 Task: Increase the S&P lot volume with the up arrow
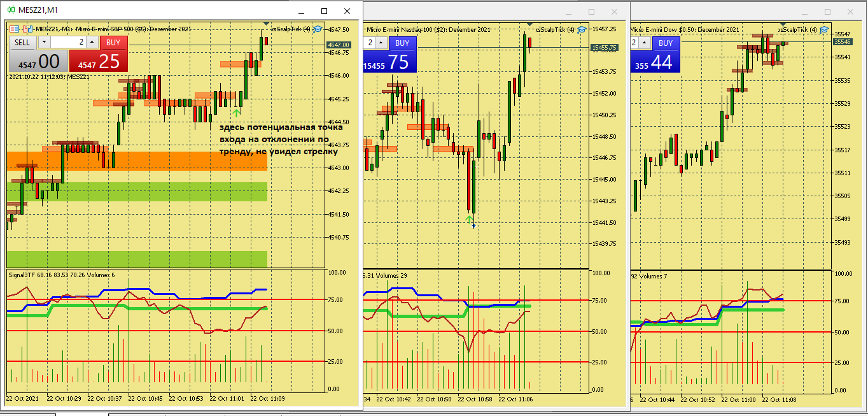tap(92, 42)
